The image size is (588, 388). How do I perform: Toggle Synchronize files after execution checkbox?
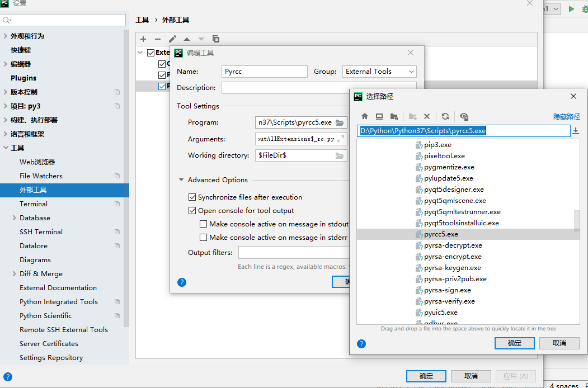tap(192, 197)
